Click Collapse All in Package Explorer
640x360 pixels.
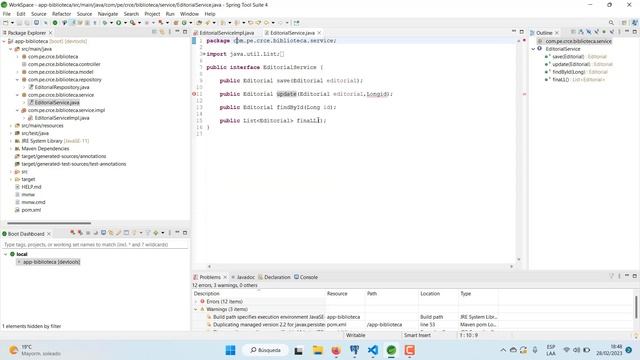click(x=154, y=32)
